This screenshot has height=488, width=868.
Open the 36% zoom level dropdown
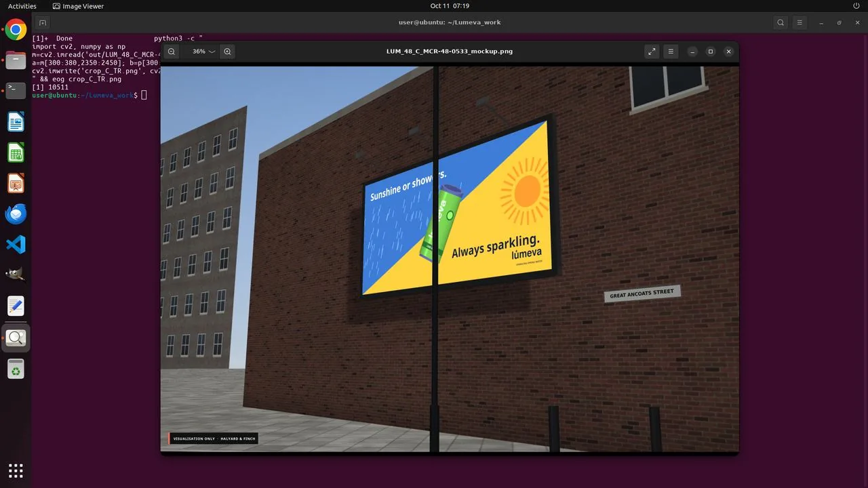[x=203, y=52]
